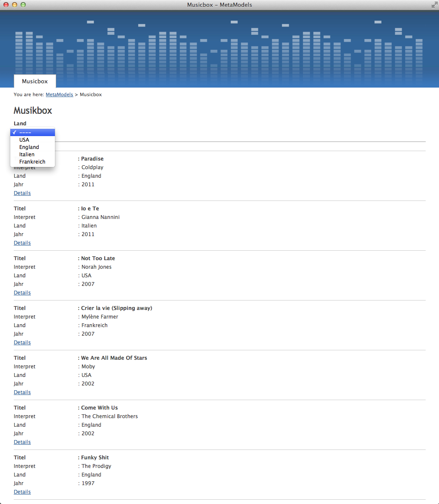The image size is (439, 504).
Task: Select the blank "----" option in Land dropdown
Action: click(33, 132)
